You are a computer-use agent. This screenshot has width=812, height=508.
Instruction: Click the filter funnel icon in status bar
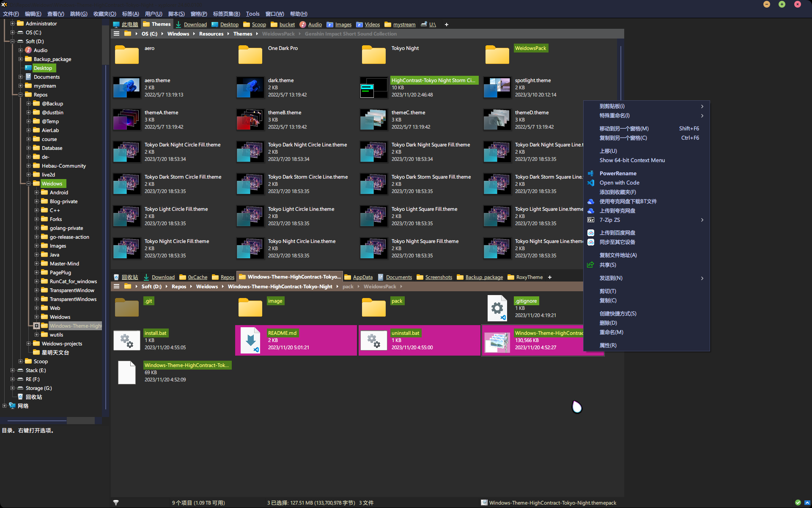point(116,502)
